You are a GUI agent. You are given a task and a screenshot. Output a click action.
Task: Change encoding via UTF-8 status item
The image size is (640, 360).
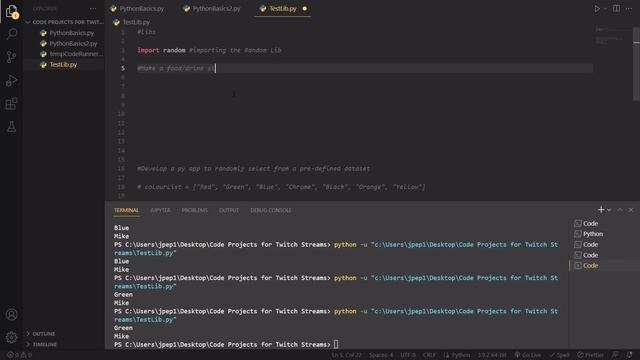click(408, 355)
